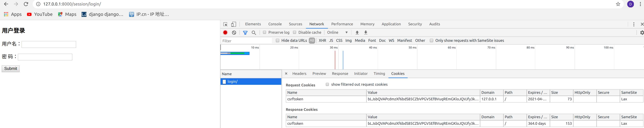Open the network settings gear
644x128 pixels.
pos(642,33)
